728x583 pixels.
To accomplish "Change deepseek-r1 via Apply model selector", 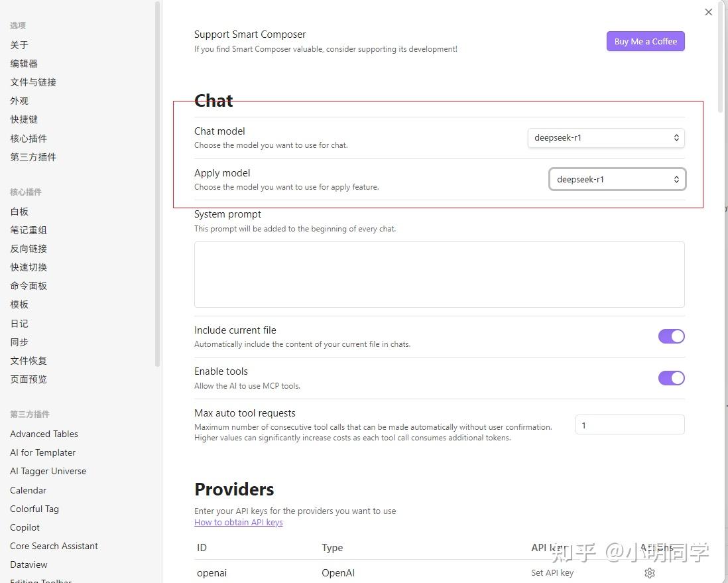I will click(617, 179).
